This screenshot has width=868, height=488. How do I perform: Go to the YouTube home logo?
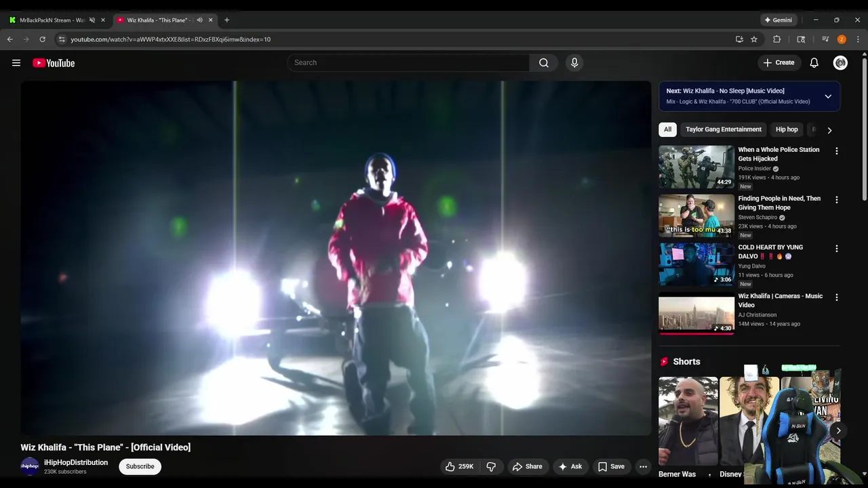click(x=54, y=63)
